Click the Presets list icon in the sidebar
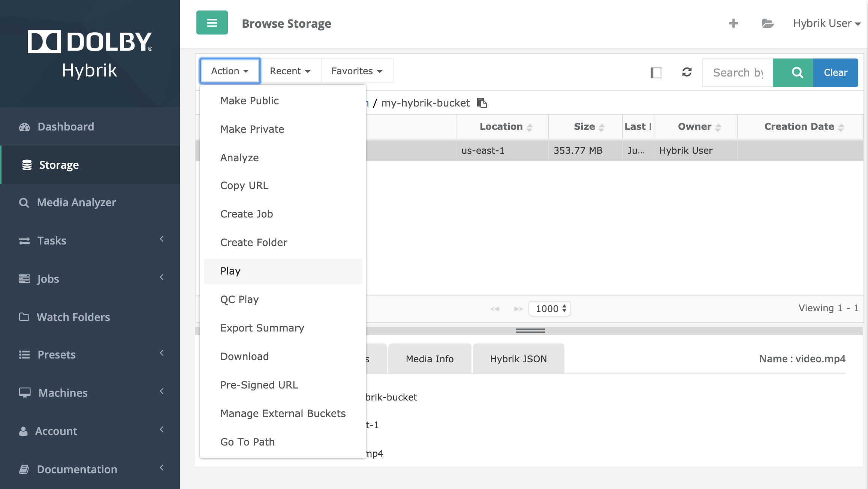This screenshot has width=868, height=489. (x=24, y=355)
